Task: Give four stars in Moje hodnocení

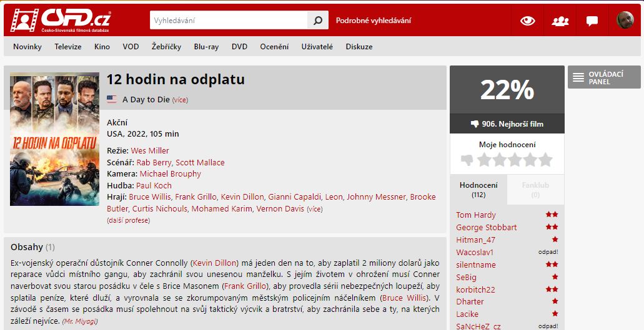Action: (x=530, y=160)
